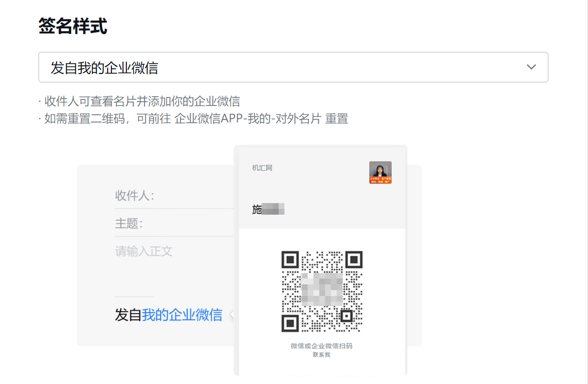Click the 请输入正文 placeholder text
The height and width of the screenshot is (384, 588).
[144, 252]
